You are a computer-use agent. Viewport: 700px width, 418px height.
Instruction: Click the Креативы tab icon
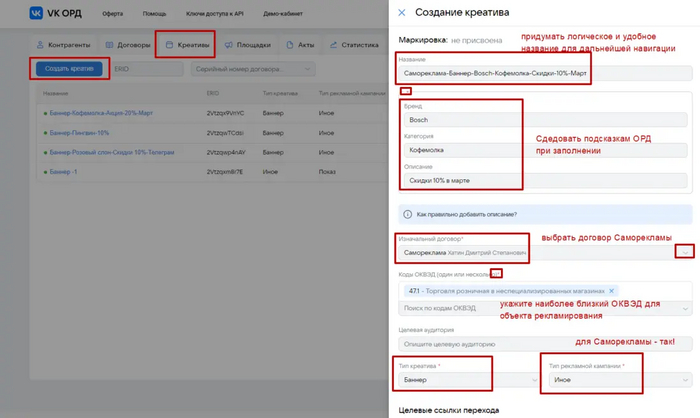(x=169, y=45)
